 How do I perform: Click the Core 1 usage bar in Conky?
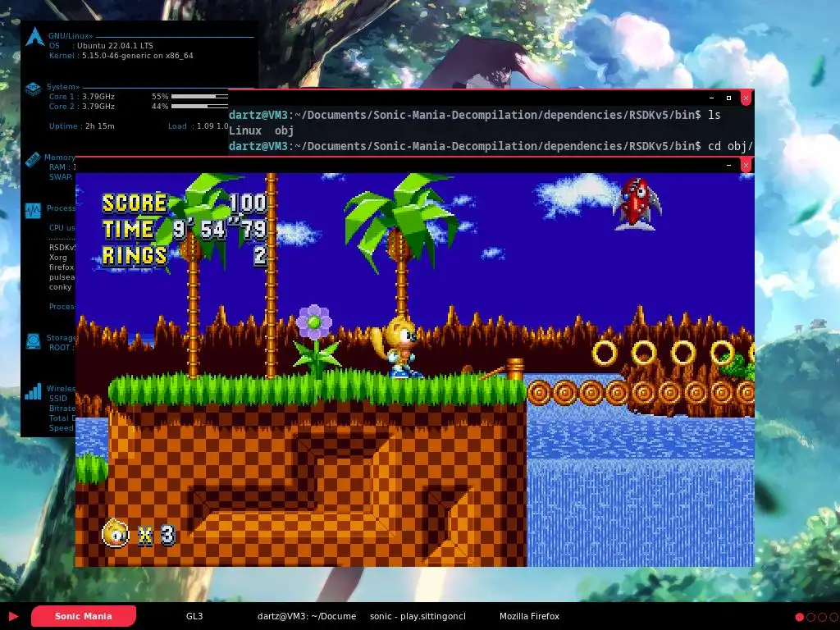pos(199,97)
